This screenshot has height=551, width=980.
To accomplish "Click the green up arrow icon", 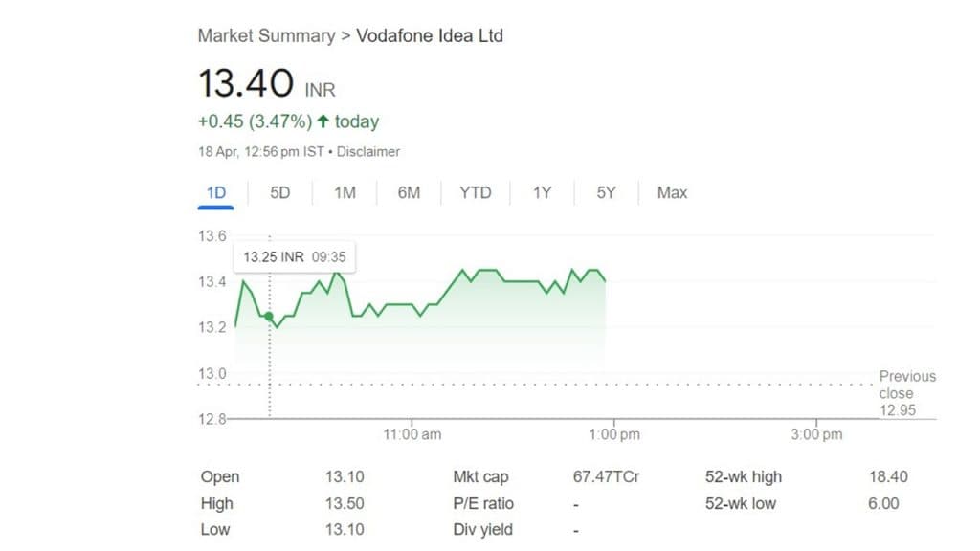I will (323, 121).
